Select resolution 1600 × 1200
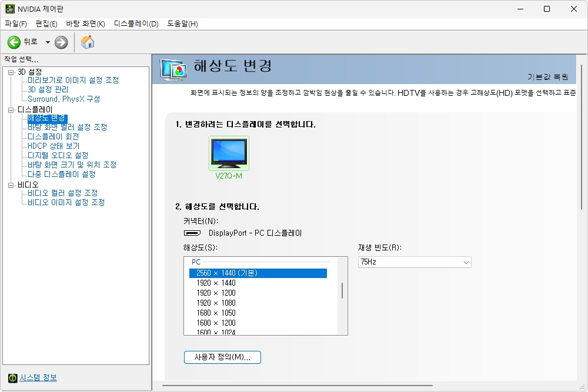 click(x=216, y=323)
